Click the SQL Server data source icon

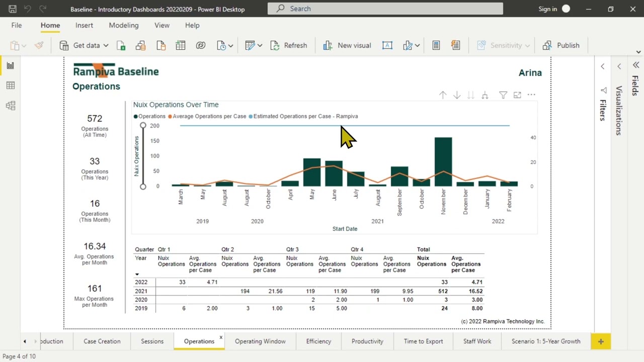161,45
